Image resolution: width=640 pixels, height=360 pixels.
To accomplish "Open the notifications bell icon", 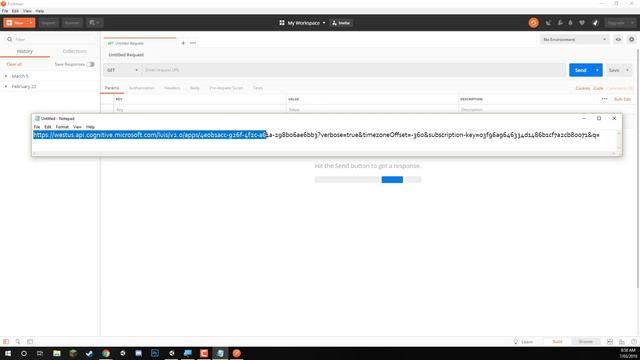I will pyautogui.click(x=571, y=23).
